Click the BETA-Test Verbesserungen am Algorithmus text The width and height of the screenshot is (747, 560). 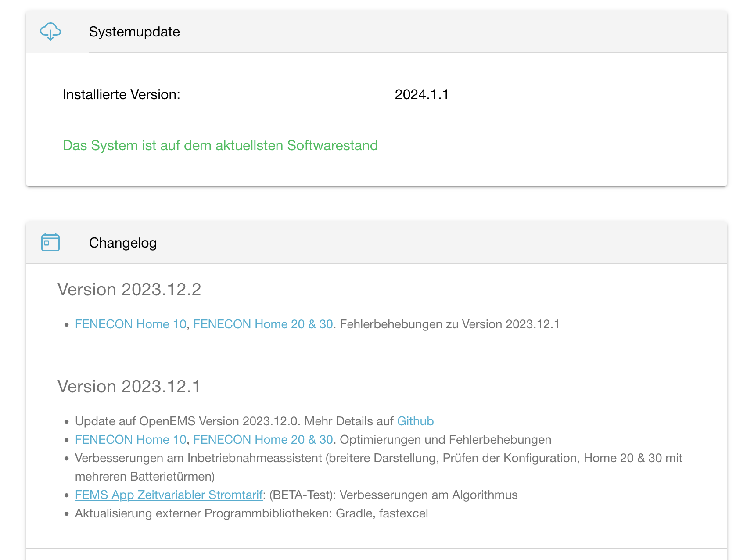[x=393, y=495]
